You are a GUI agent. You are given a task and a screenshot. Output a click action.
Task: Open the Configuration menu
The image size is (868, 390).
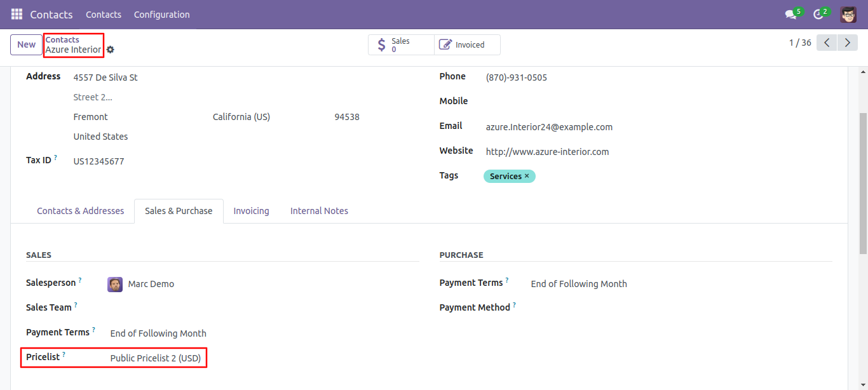(x=161, y=14)
